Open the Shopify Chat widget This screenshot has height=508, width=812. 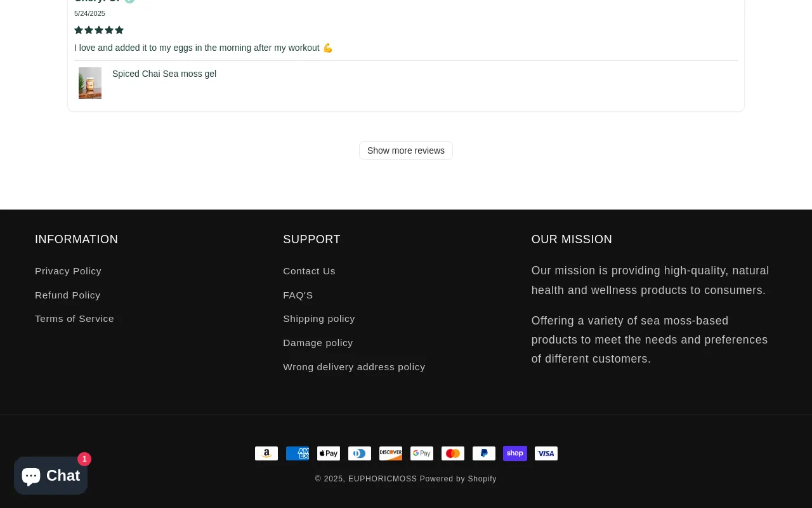pos(51,476)
